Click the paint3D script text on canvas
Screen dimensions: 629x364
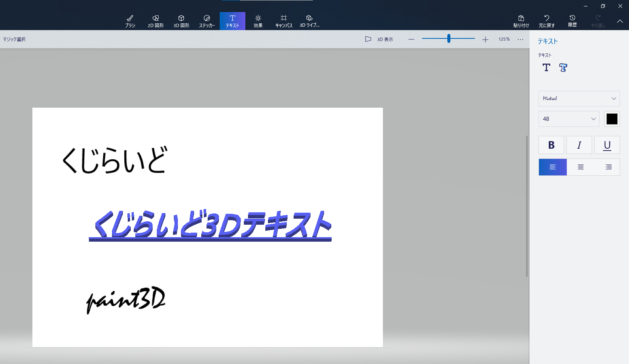(x=126, y=300)
